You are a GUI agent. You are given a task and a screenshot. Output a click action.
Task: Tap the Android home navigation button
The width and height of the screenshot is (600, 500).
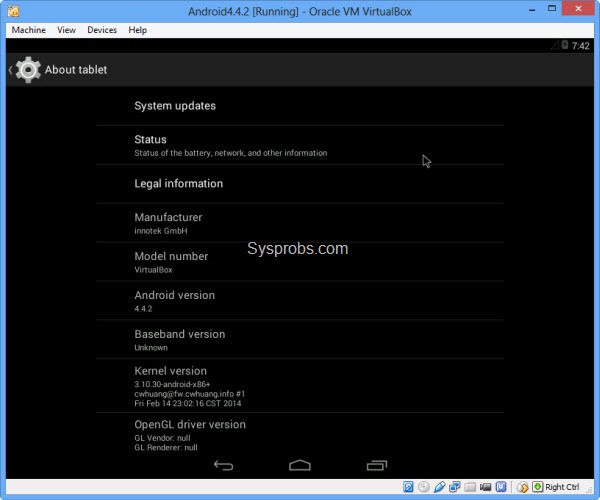300,465
